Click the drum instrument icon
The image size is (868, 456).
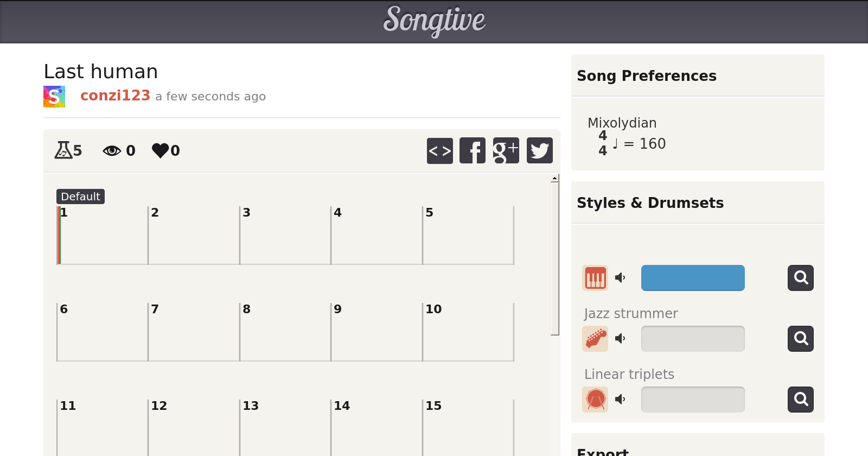pyautogui.click(x=595, y=400)
